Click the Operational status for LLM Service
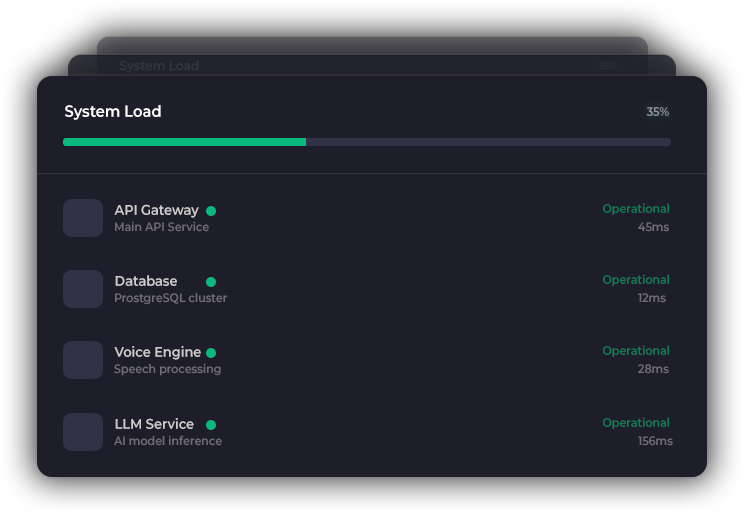The width and height of the screenshot is (744, 514). pyautogui.click(x=635, y=423)
